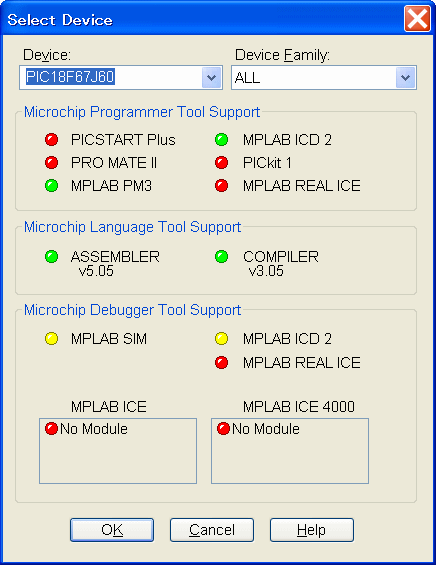Select the ALL Device Family combo box

pyautogui.click(x=324, y=77)
